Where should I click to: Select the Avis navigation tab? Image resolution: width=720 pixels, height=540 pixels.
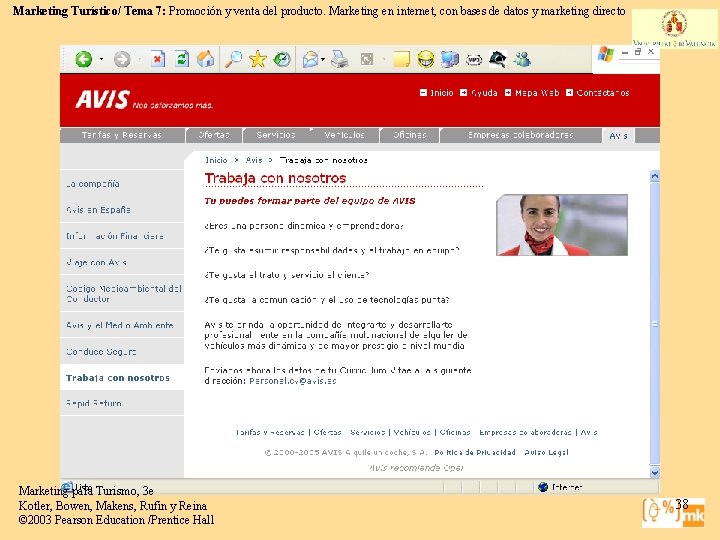[618, 136]
